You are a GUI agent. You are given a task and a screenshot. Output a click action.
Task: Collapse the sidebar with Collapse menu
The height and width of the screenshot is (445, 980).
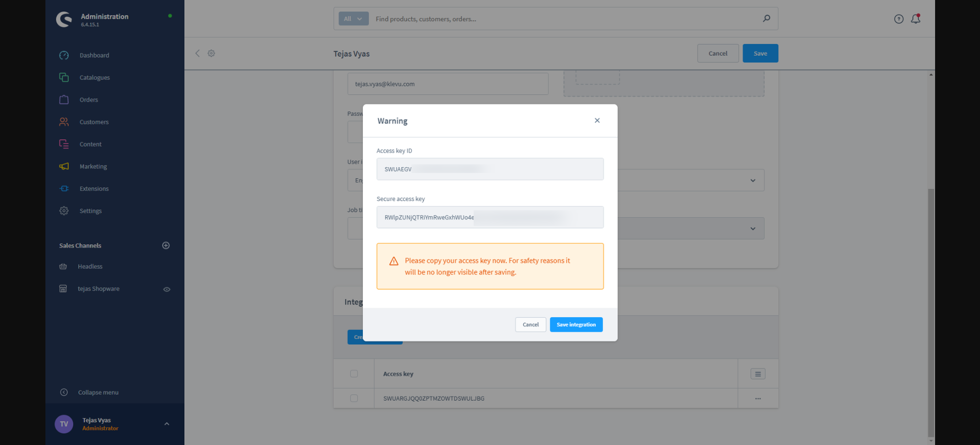coord(97,392)
